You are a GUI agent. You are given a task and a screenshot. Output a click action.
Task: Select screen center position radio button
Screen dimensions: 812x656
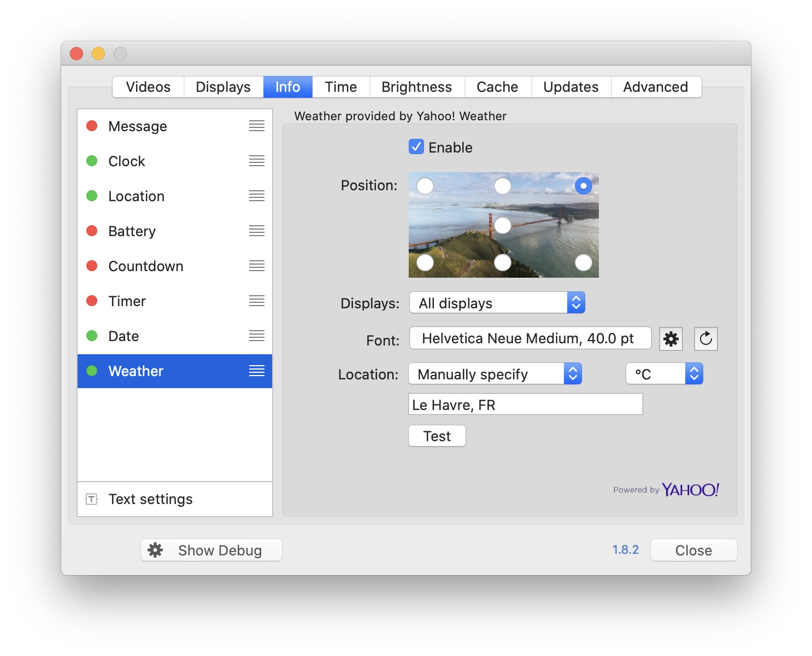click(503, 225)
